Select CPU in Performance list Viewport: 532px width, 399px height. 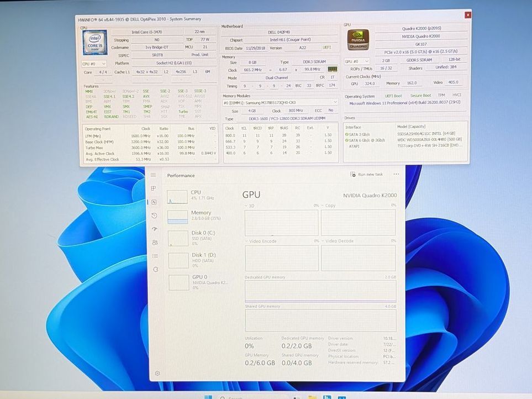pos(198,196)
